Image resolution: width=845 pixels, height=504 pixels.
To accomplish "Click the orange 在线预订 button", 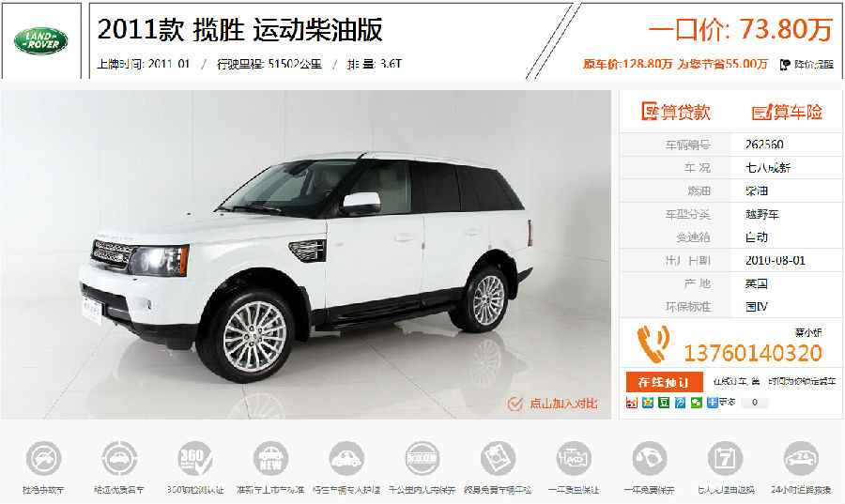I will pyautogui.click(x=665, y=382).
